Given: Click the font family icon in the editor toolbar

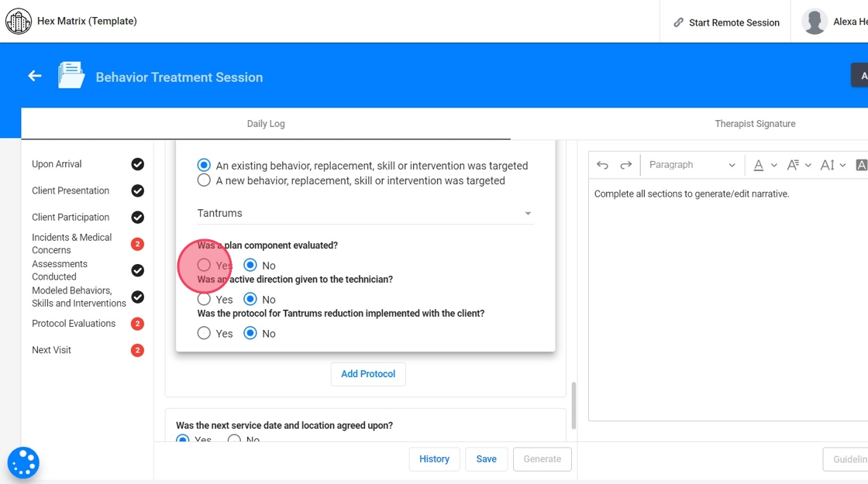Looking at the screenshot, I should click(x=793, y=165).
